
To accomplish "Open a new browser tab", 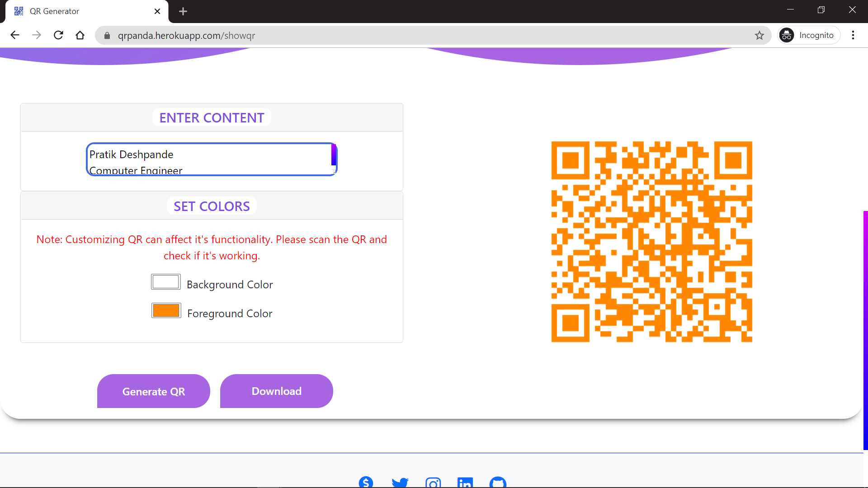I will tap(183, 11).
